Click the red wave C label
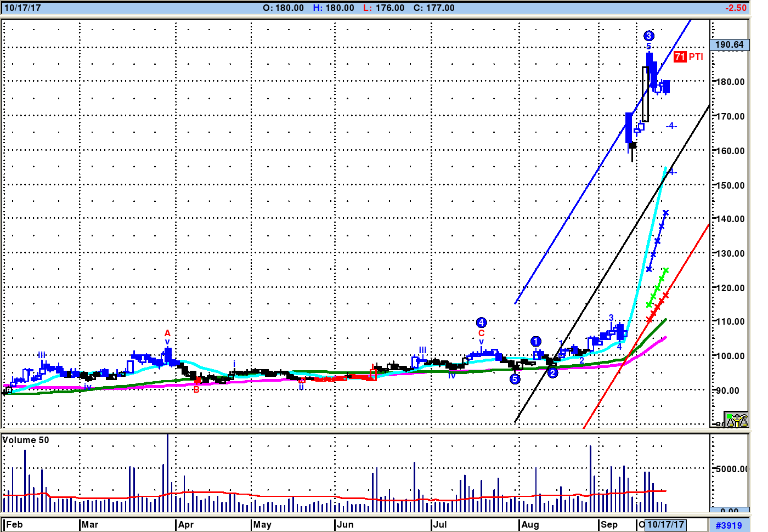 click(481, 333)
